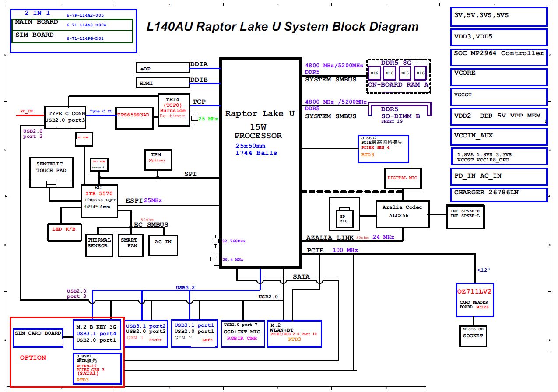Image resolution: width=558 pixels, height=392 pixels.
Task: Click the AC-IN block
Action: coord(163,245)
